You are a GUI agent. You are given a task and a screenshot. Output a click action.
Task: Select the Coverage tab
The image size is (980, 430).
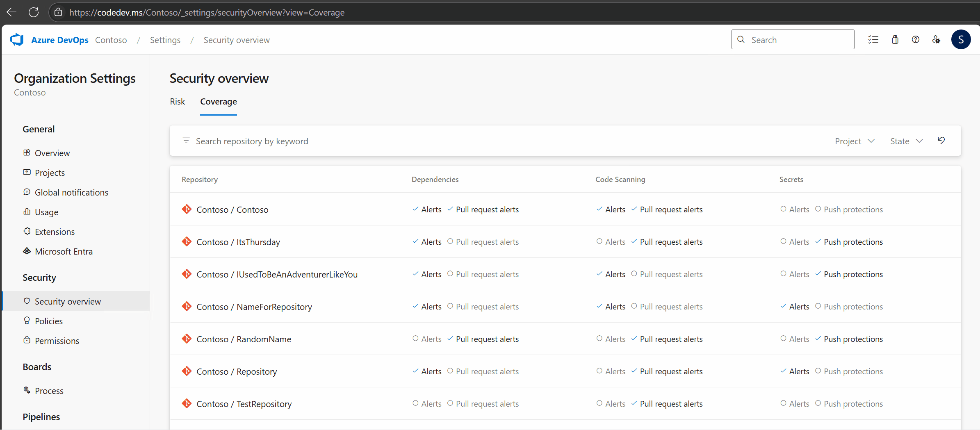(x=218, y=101)
